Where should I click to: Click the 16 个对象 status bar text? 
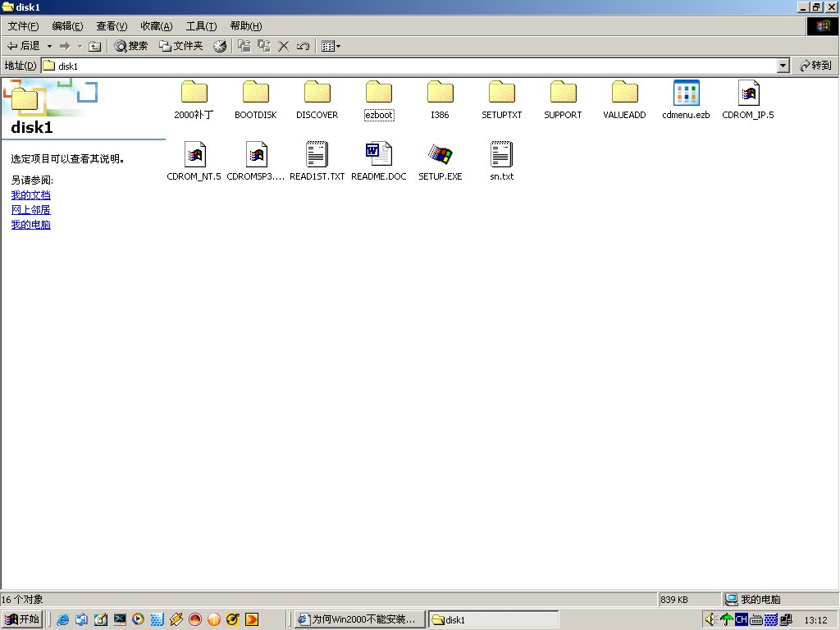pyautogui.click(x=22, y=600)
